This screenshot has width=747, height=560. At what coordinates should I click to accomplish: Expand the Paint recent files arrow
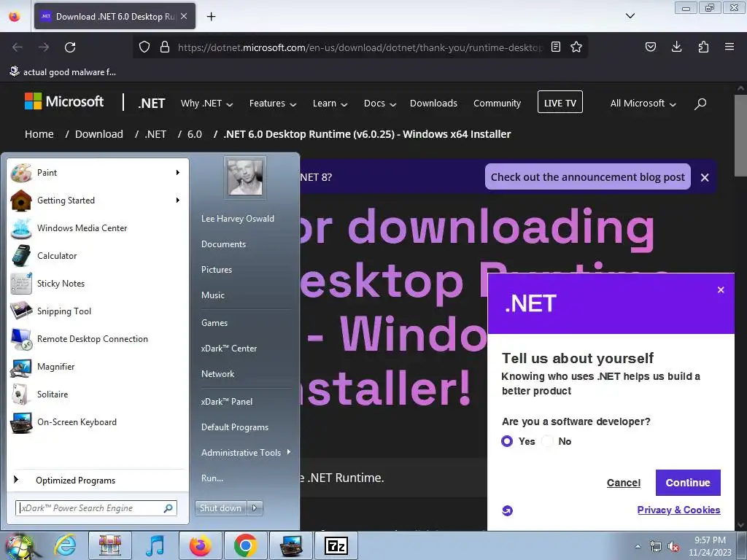178,172
